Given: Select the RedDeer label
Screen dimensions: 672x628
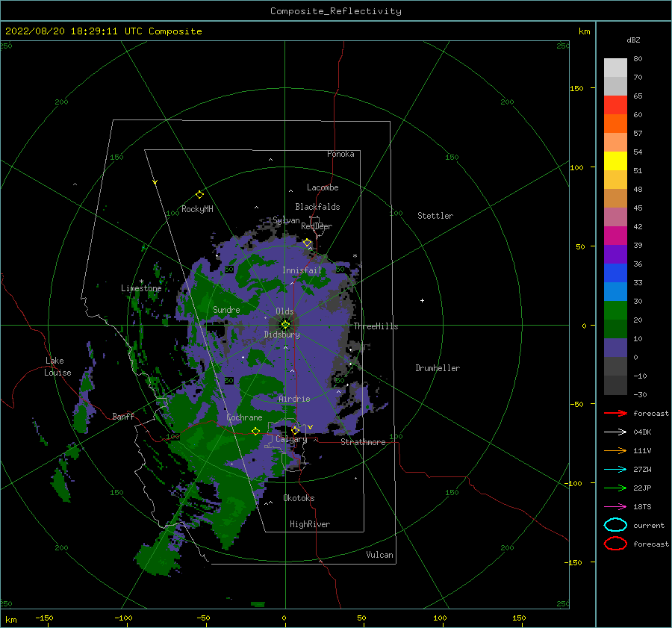Looking at the screenshot, I should tap(317, 226).
